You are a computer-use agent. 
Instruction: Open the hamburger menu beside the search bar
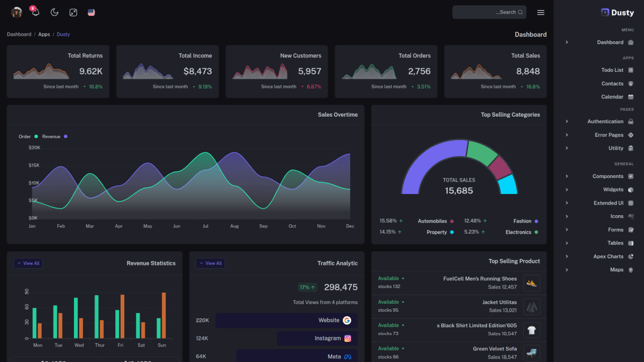[x=541, y=12]
